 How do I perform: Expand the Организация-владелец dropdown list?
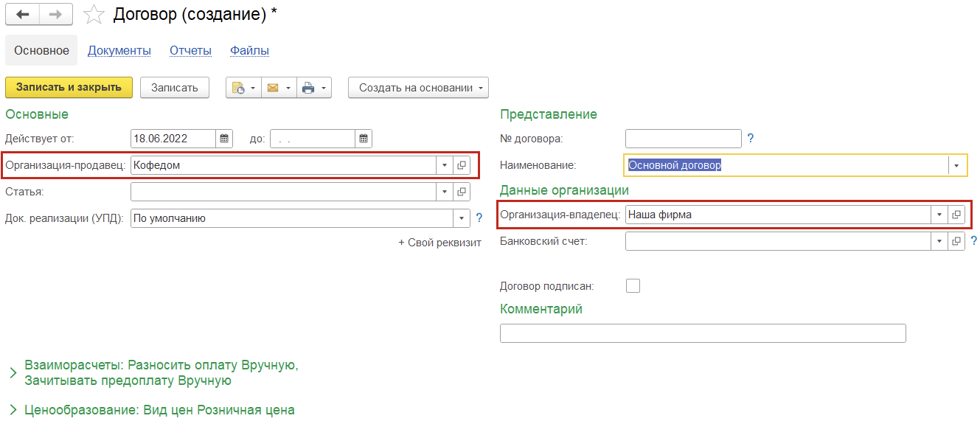(x=939, y=215)
